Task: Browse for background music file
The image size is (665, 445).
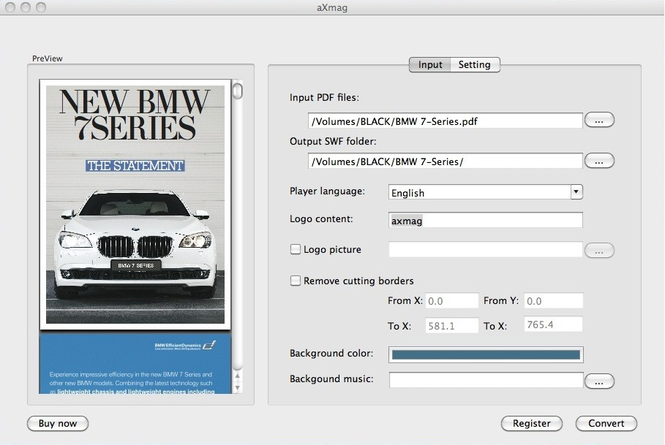Action: 599,381
